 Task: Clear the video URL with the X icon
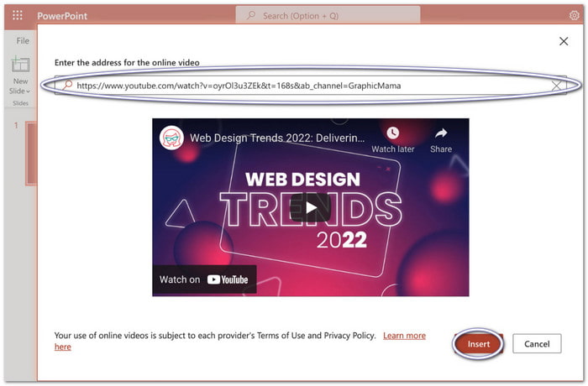click(556, 86)
